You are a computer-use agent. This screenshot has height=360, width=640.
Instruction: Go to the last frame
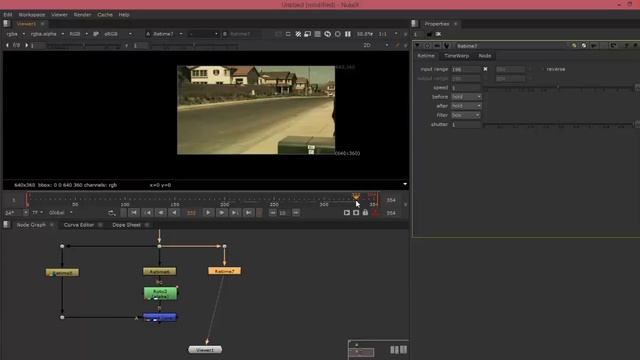248,213
